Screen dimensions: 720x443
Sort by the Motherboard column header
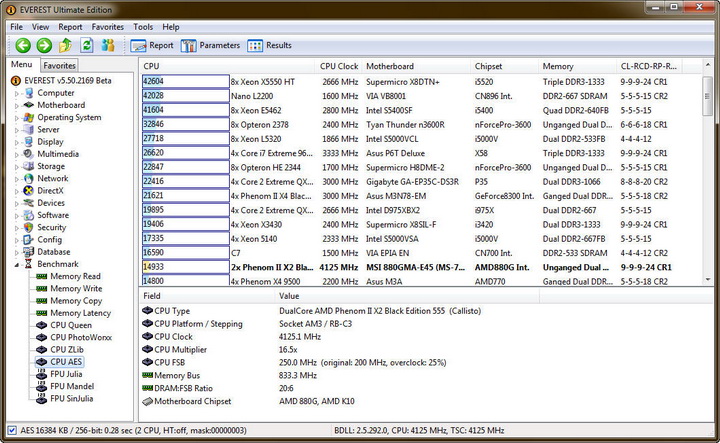(416, 66)
